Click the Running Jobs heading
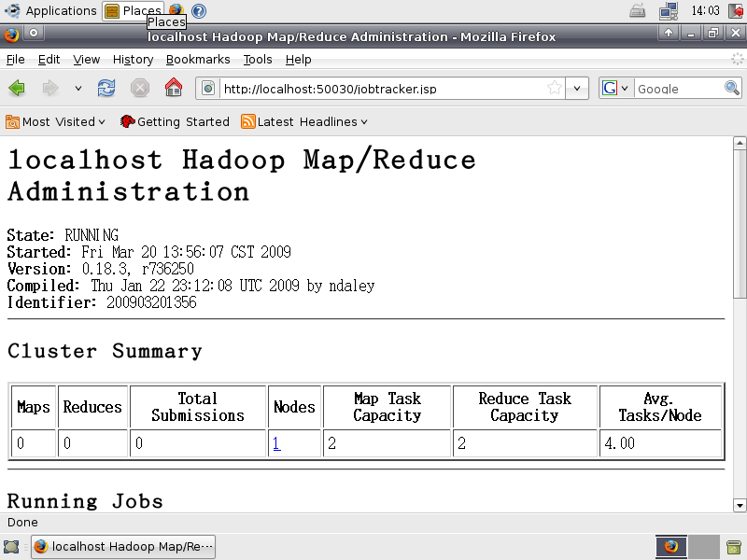The height and width of the screenshot is (560, 747). pos(85,501)
